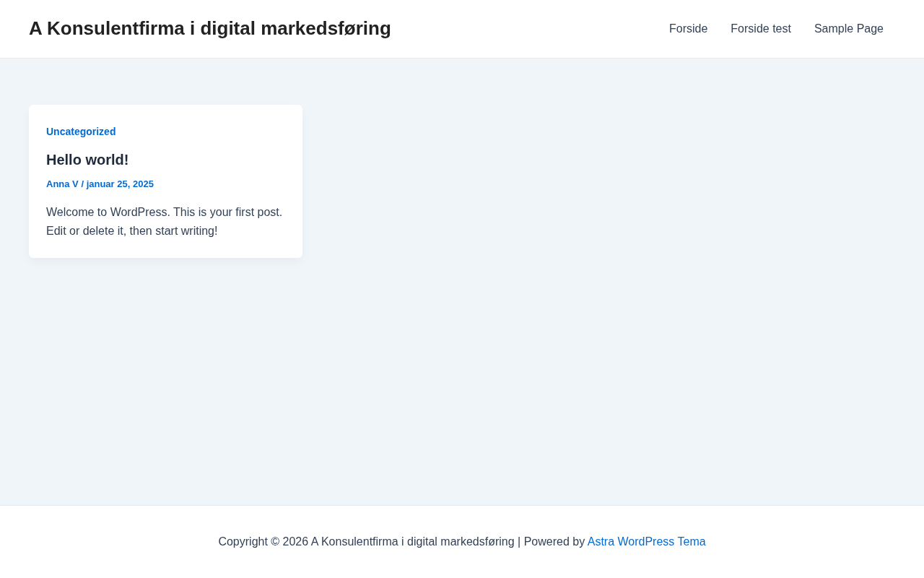Click the Copyright word in the footer
The height and width of the screenshot is (578, 924).
coord(243,542)
